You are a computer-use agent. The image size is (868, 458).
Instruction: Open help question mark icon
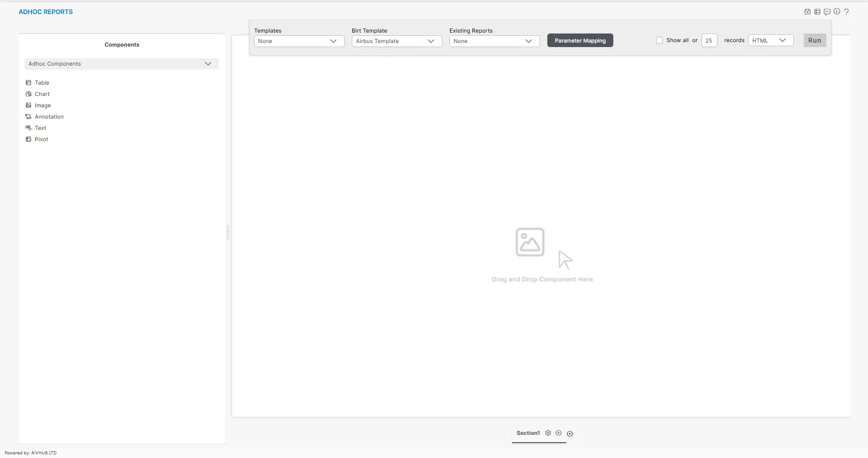(846, 12)
